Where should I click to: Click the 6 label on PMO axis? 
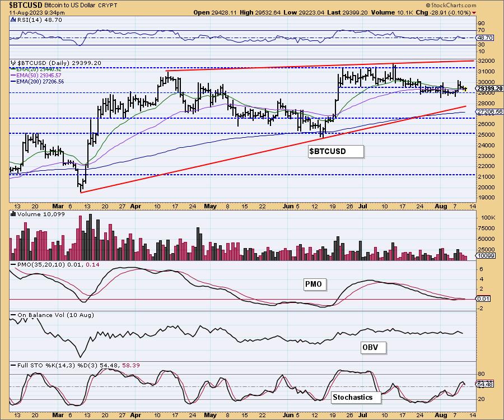481,269
